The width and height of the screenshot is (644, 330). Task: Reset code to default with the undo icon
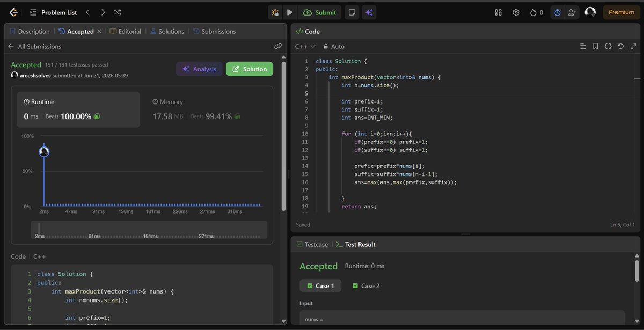point(620,46)
